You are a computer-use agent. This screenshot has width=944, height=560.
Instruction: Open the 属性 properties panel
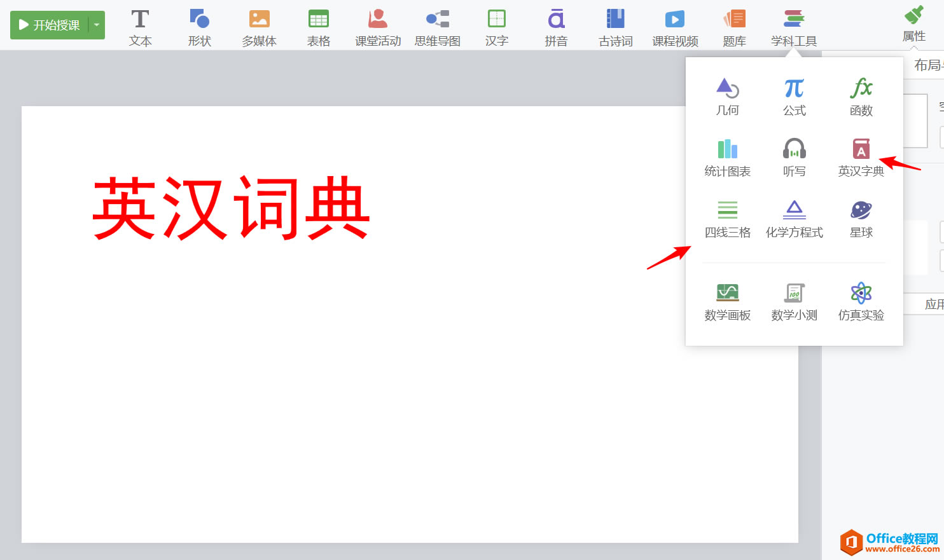pyautogui.click(x=913, y=24)
